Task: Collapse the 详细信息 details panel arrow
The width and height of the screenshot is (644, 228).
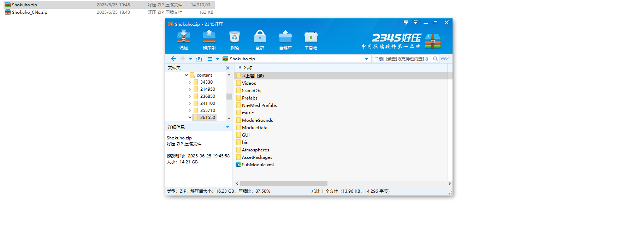Action: point(228,127)
